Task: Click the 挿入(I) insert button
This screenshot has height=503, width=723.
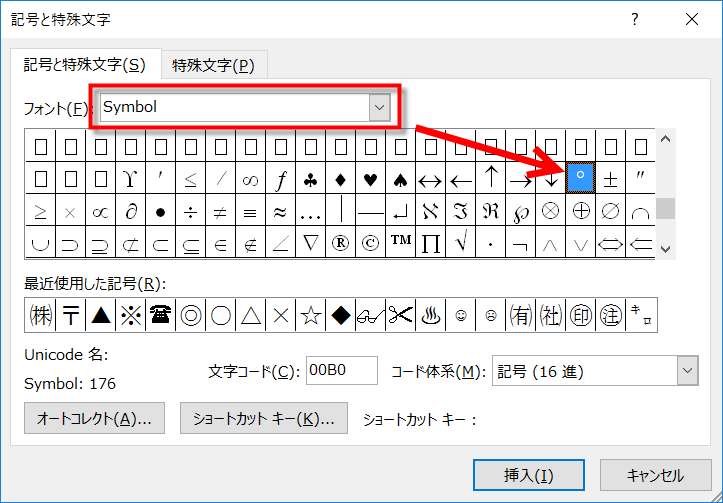Action: tap(529, 475)
